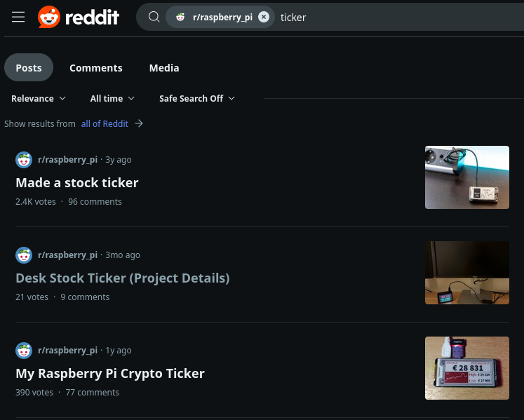Click '9 comments' on Desk Stock Ticker

(x=85, y=297)
